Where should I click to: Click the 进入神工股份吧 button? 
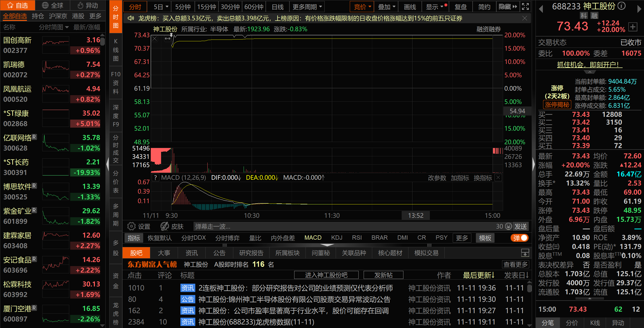pyautogui.click(x=326, y=275)
